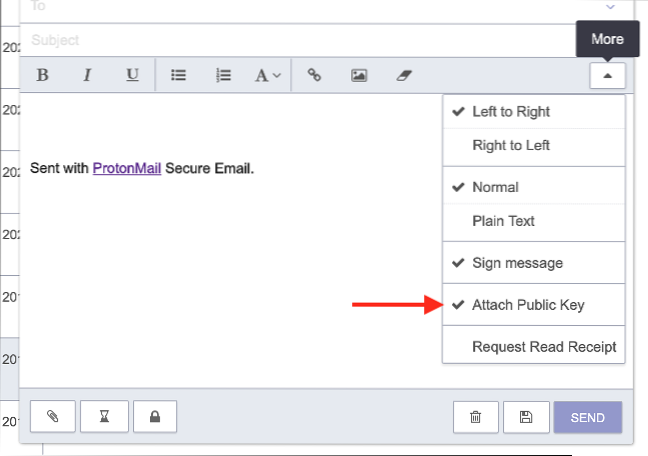Switch to Plain Text mode
The image size is (648, 456).
[x=534, y=221]
